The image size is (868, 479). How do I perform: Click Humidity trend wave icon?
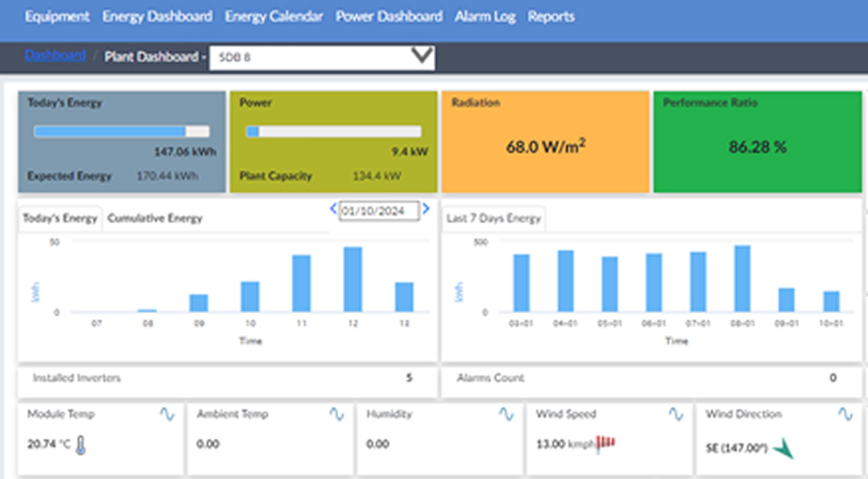click(507, 414)
